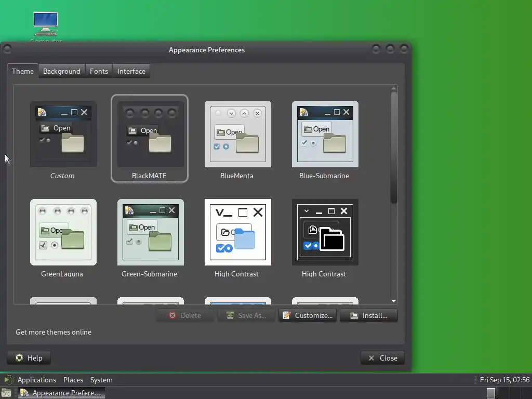Image resolution: width=532 pixels, height=399 pixels.
Task: Pick the BlueMenta theme preview
Action: [x=237, y=134]
